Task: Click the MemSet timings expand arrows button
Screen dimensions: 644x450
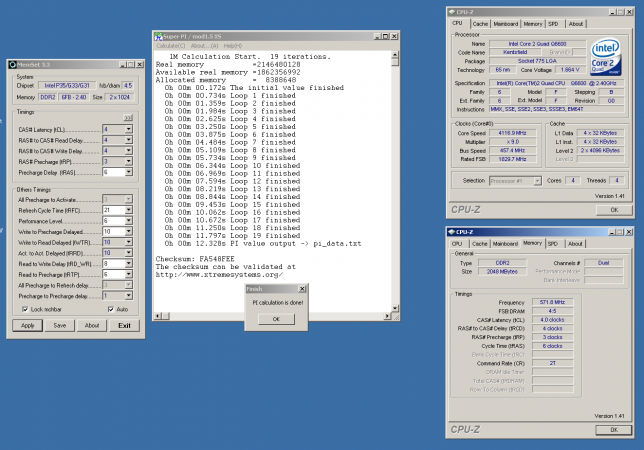Action: pos(128,118)
